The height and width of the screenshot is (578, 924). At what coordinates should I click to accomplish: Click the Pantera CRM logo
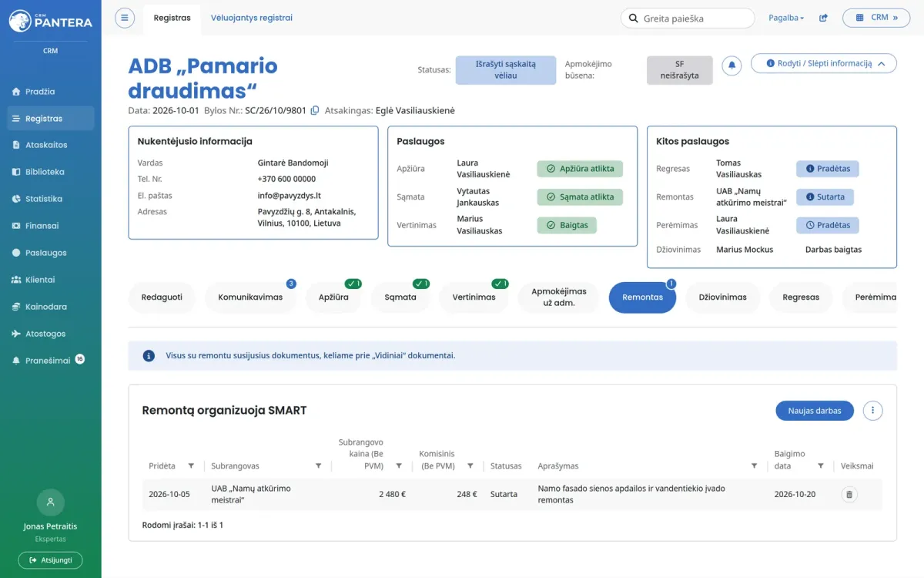51,21
